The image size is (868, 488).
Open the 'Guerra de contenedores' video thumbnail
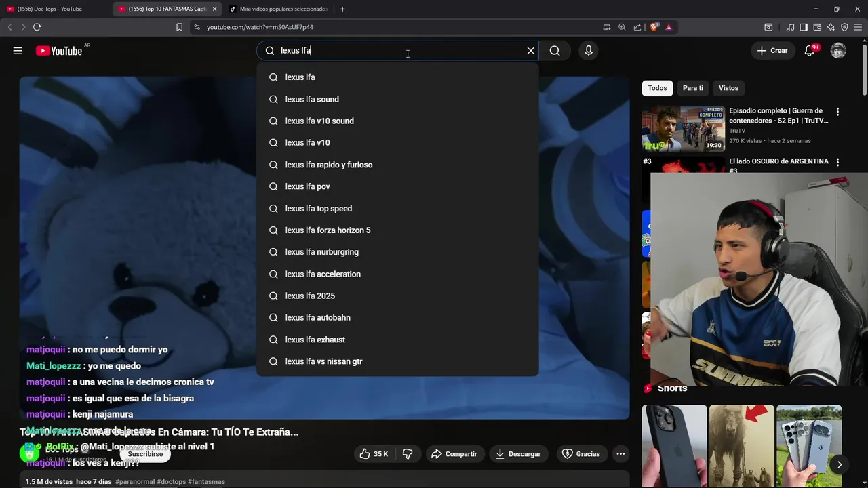pyautogui.click(x=683, y=128)
